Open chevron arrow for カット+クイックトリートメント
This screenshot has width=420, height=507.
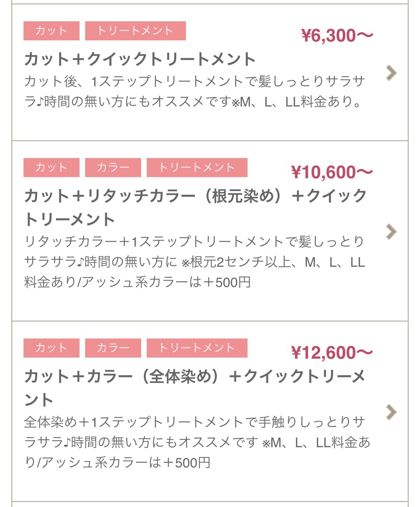[391, 73]
